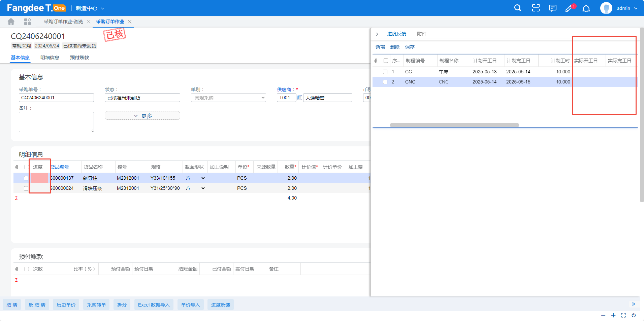The height and width of the screenshot is (321, 644).
Task: Click the 拆分 button
Action: tap(122, 305)
